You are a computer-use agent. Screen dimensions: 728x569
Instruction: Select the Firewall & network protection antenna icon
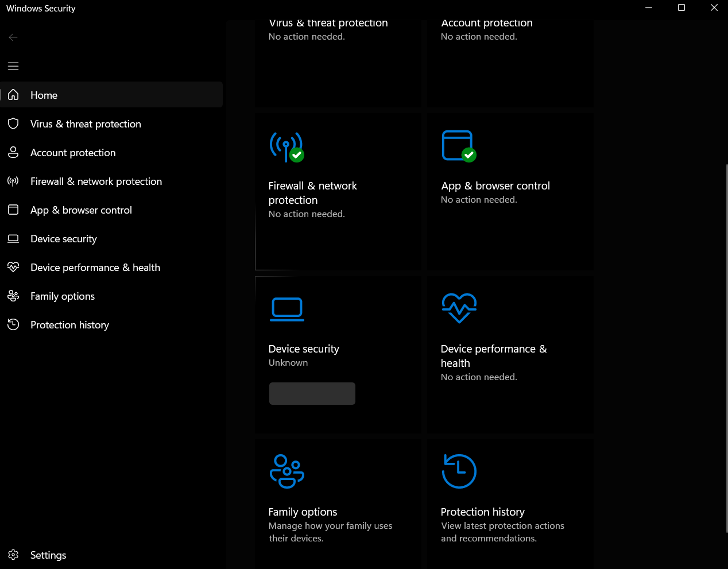pyautogui.click(x=13, y=181)
